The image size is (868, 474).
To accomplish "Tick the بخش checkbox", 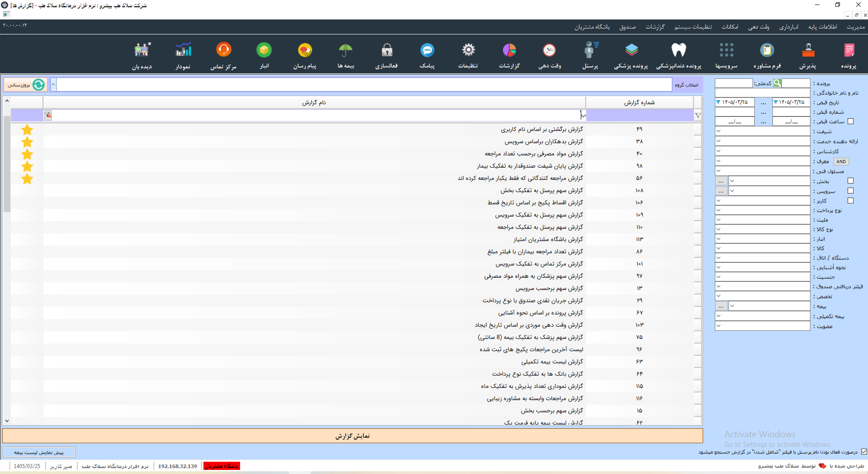I will tap(850, 181).
